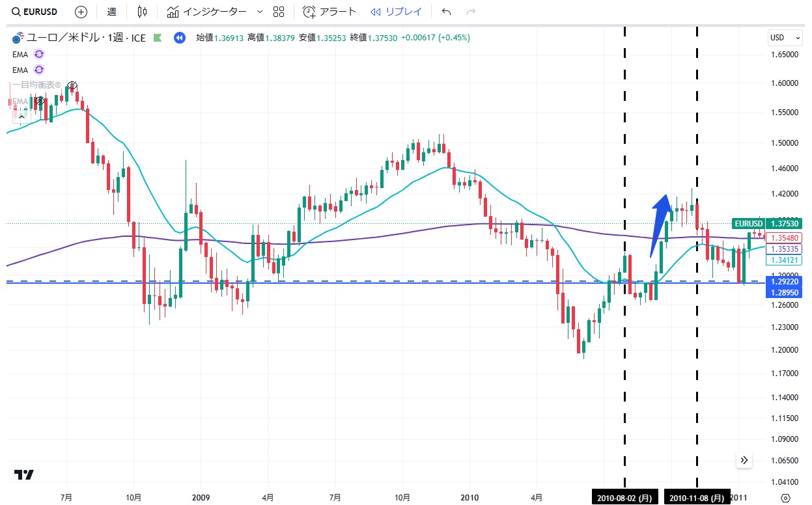Open the indicator templates grid icon
The width and height of the screenshot is (812, 505).
(279, 12)
